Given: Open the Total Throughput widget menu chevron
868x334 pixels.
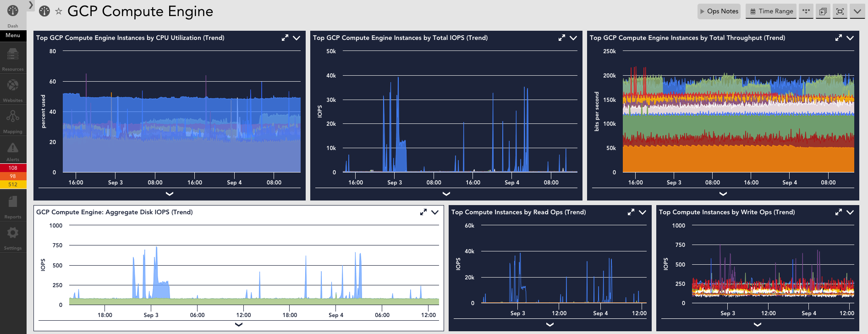Looking at the screenshot, I should 850,38.
